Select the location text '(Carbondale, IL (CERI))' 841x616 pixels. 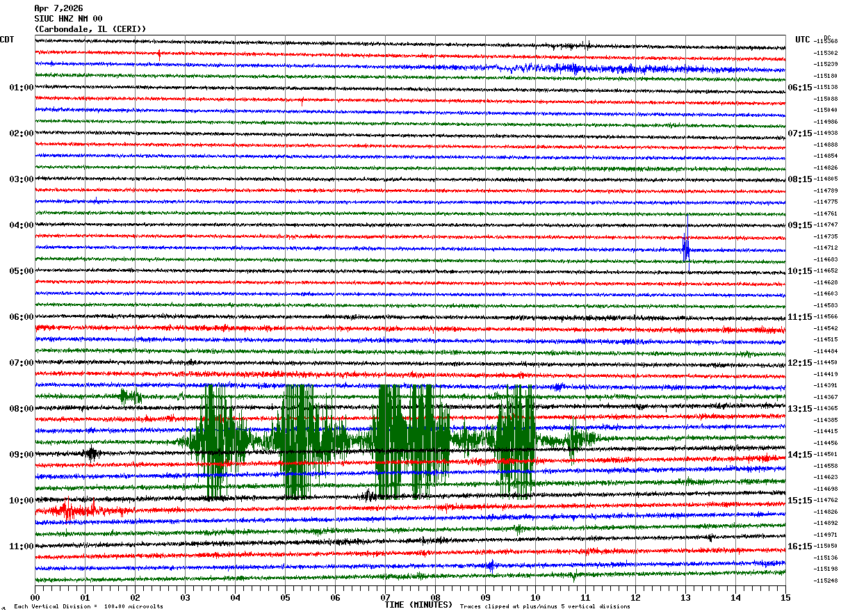pos(90,29)
